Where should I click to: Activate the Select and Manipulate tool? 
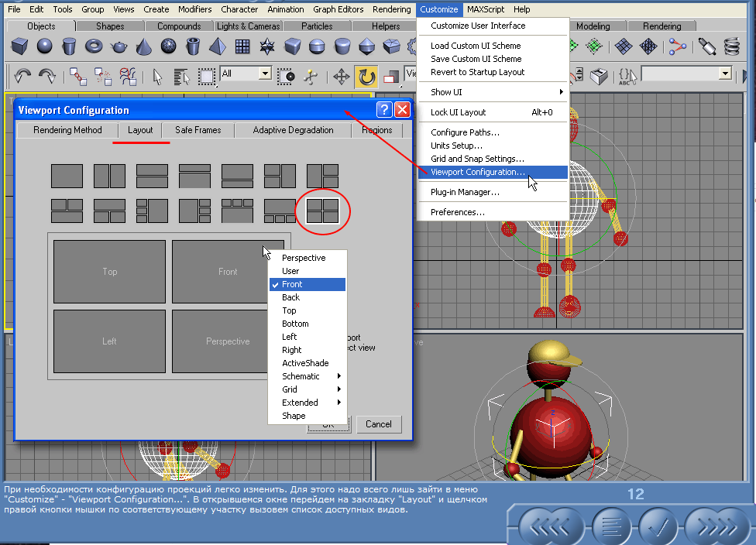click(311, 76)
